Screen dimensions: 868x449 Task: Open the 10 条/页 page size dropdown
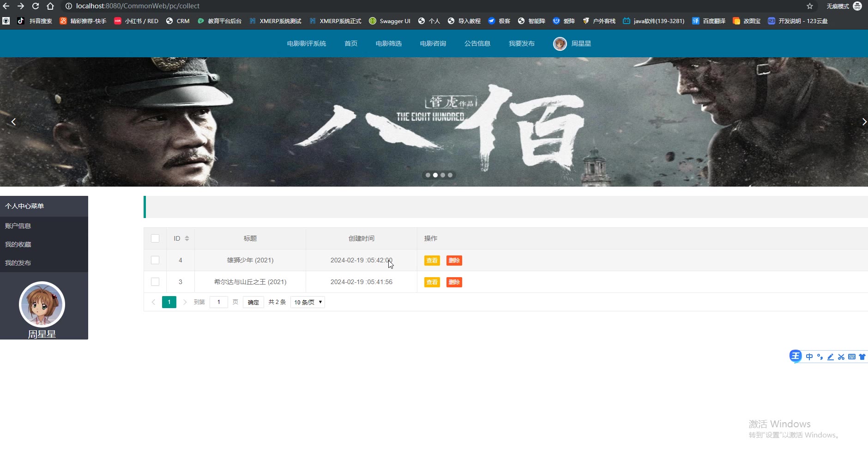tap(307, 302)
